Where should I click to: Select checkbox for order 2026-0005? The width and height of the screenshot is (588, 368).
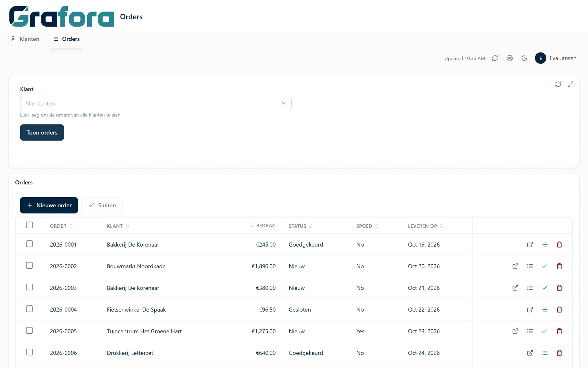tap(29, 331)
